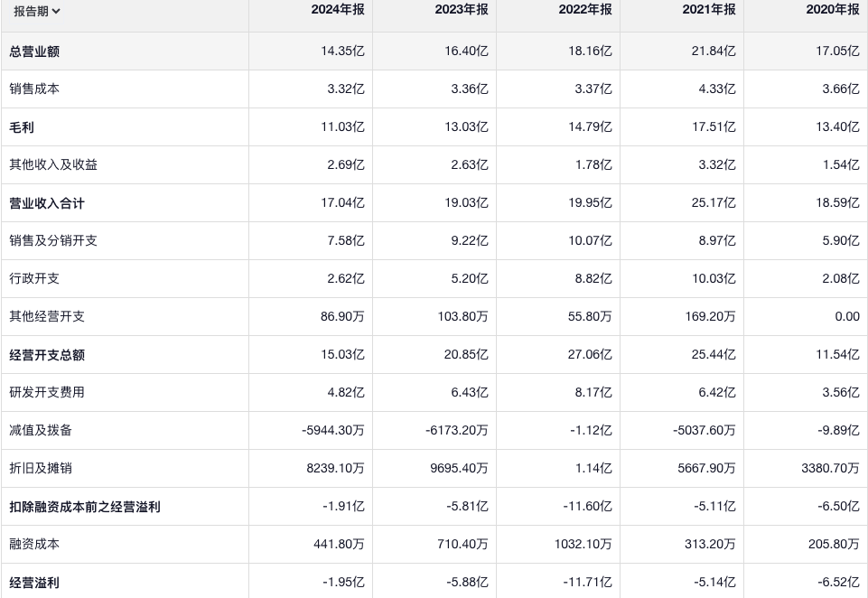Select the 融资成本 row label
Viewport: 868px width, 598px height.
[x=34, y=545]
